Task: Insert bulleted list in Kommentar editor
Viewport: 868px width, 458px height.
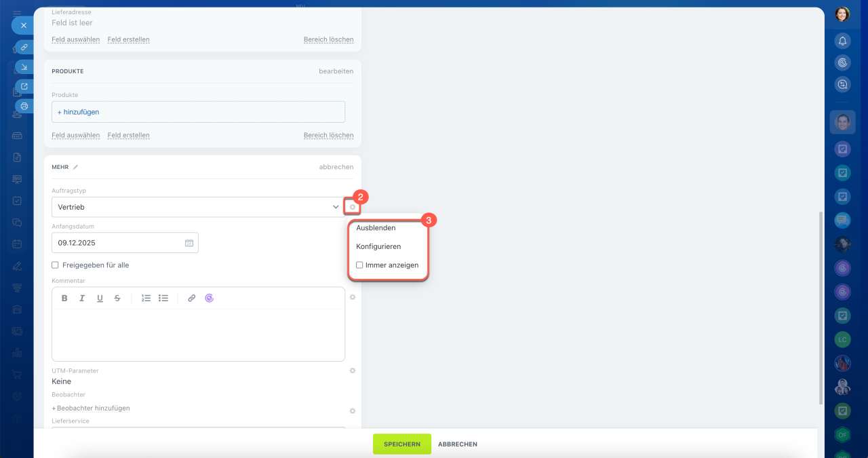Action: (x=163, y=298)
